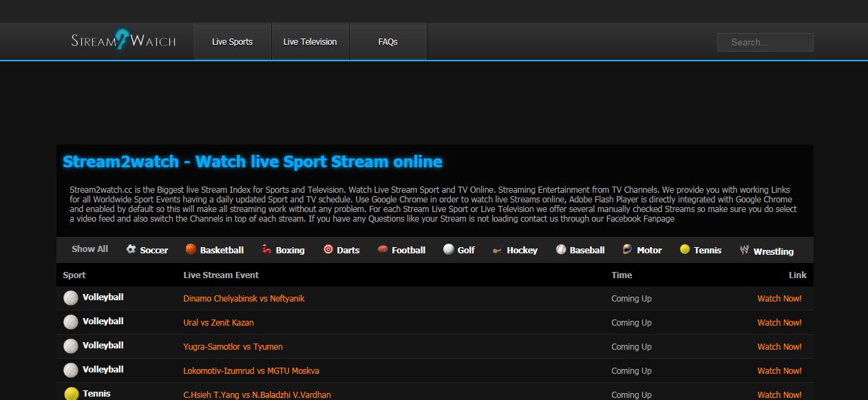Image resolution: width=868 pixels, height=400 pixels.
Task: Click Watch Now for Lokomotiv-Izumrud match
Action: coord(779,370)
